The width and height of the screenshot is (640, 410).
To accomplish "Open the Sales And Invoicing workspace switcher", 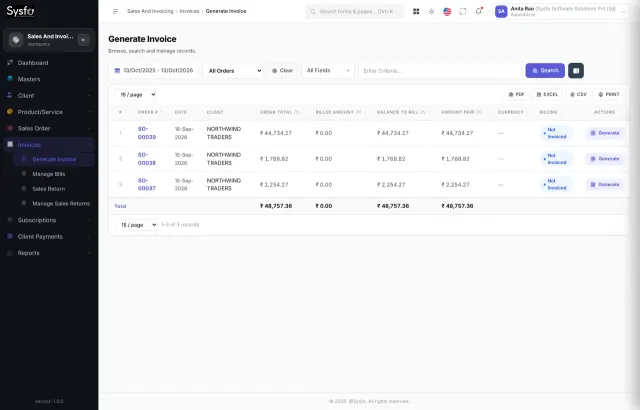I will tap(49, 40).
